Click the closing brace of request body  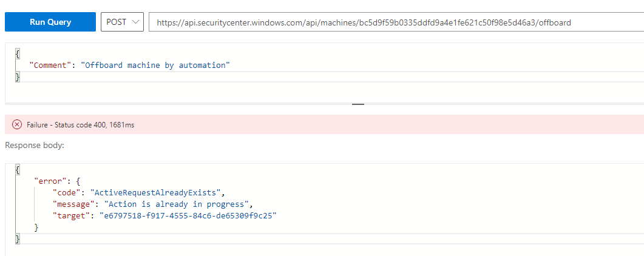(x=17, y=76)
